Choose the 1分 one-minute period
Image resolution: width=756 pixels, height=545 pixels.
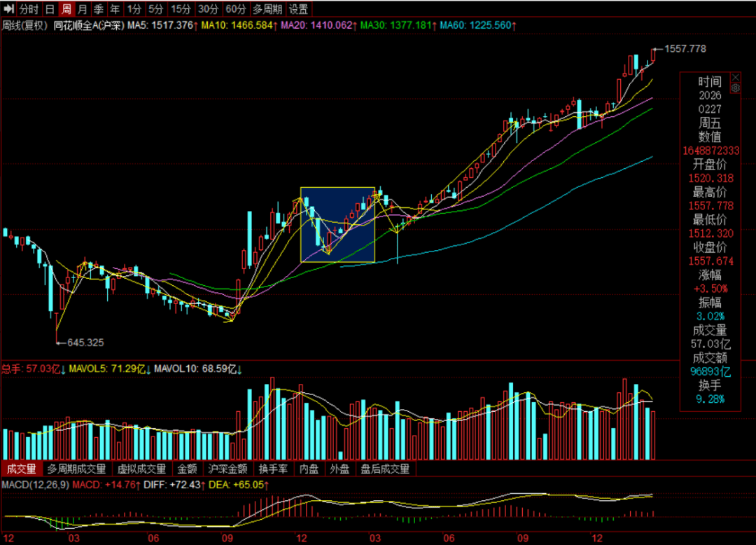click(x=134, y=9)
